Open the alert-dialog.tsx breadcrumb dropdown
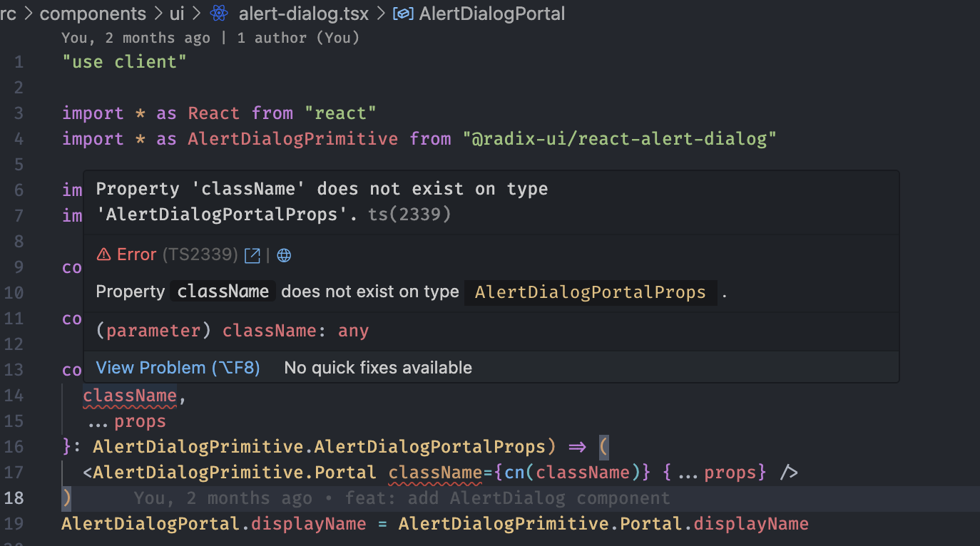This screenshot has height=546, width=980. pyautogui.click(x=382, y=13)
